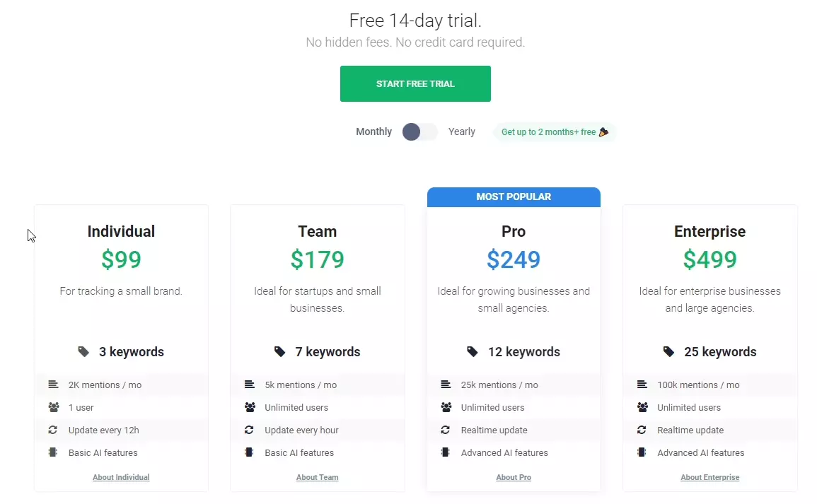Screen dimensions: 817x504
Task: Click the mentions icon beside 100k mentions
Action: click(x=642, y=385)
